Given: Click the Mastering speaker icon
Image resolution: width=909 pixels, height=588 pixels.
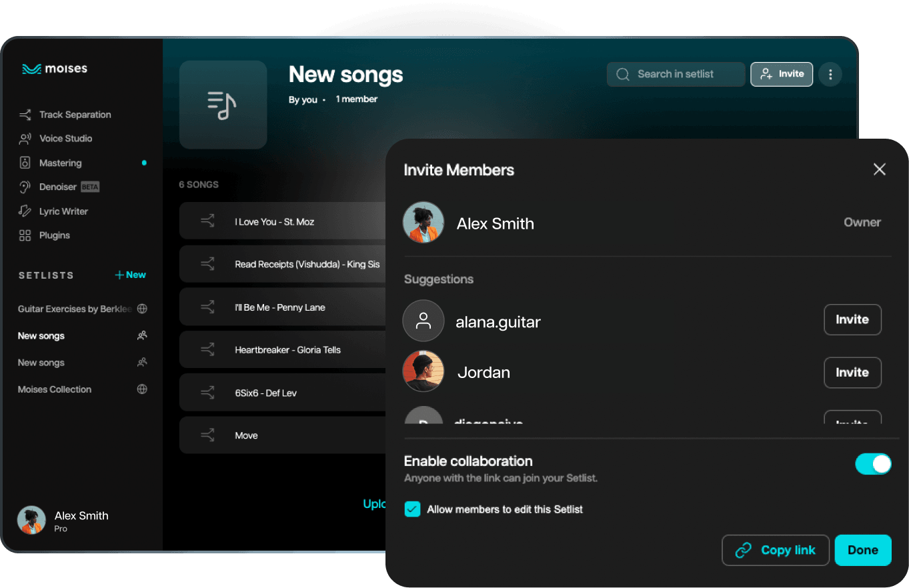Looking at the screenshot, I should click(25, 163).
